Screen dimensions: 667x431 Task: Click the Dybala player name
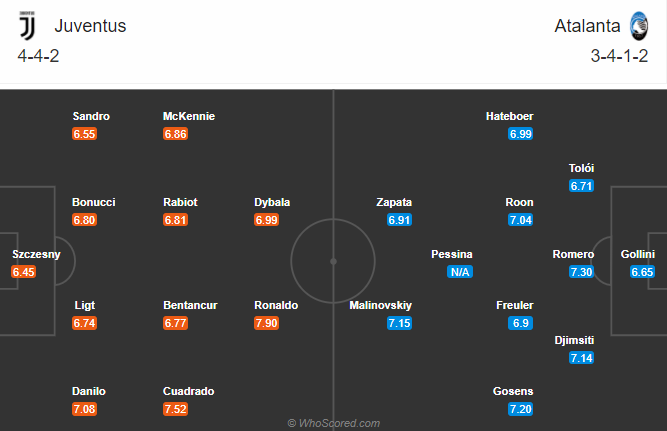pos(272,202)
